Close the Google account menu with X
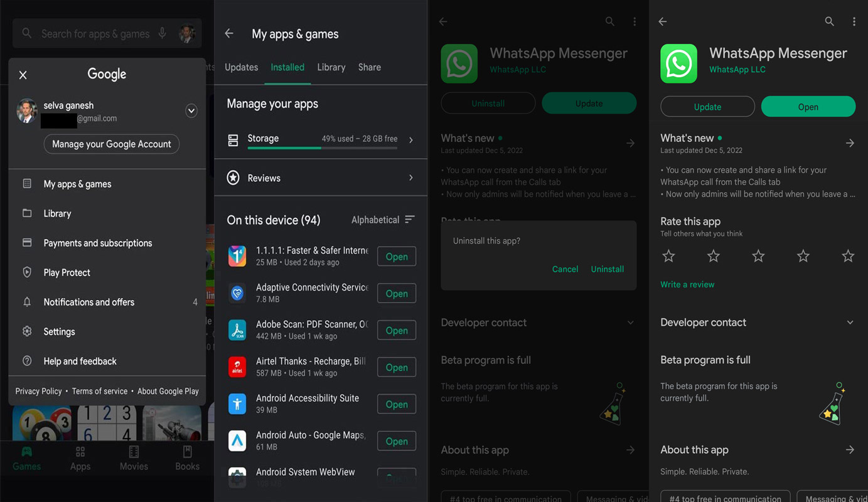This screenshot has width=868, height=502. (23, 75)
